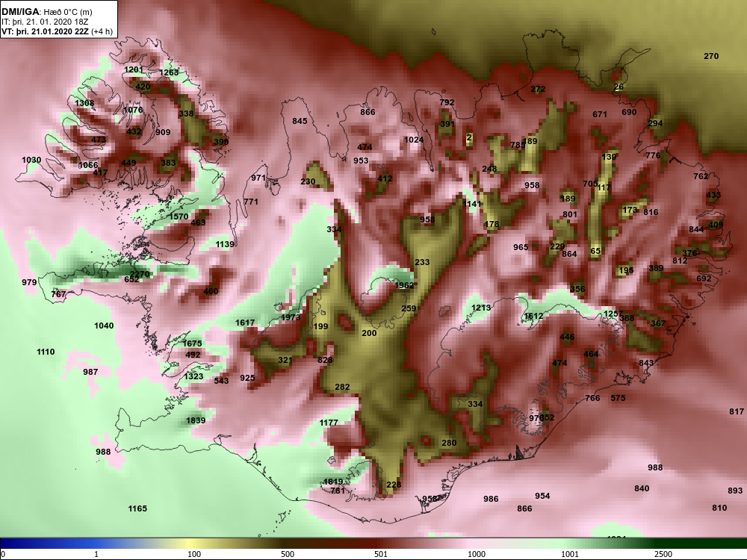Screen dimensions: 747x560
Task: Pick the map value 767
Action: [58, 293]
